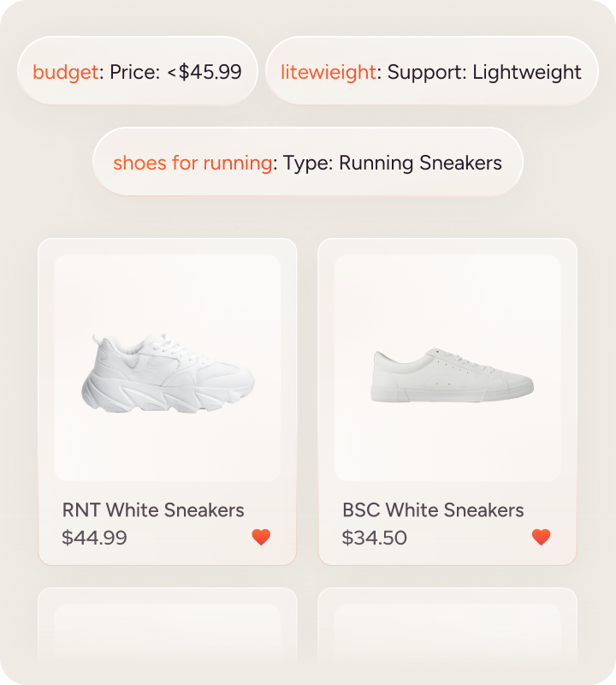
Task: Click the orange 'shoes for running' keyword
Action: (192, 163)
